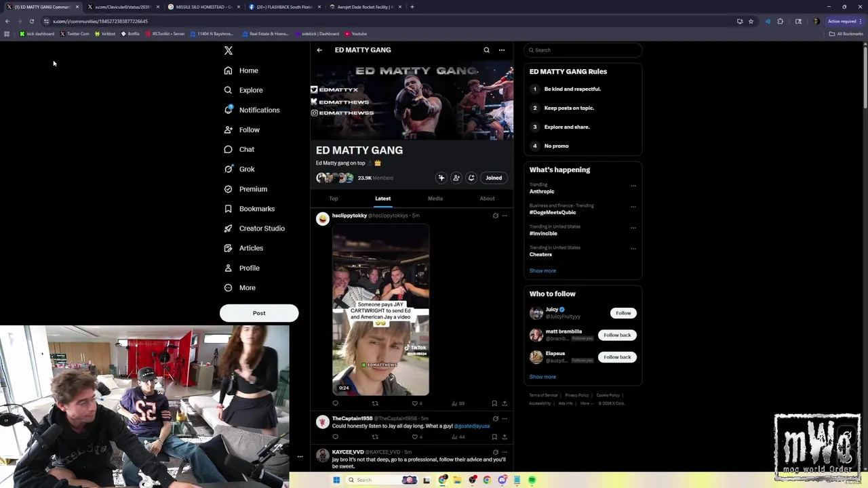The width and height of the screenshot is (868, 488).
Task: Click the Profile person icon
Action: tap(228, 268)
